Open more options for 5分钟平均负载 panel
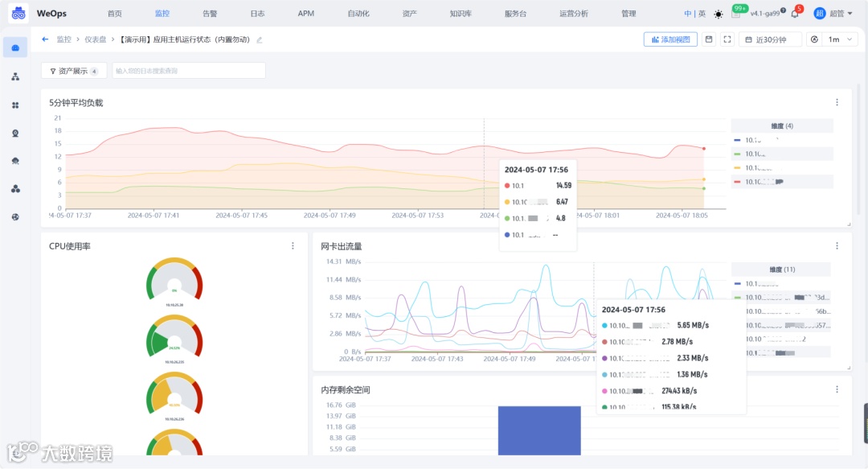868x469 pixels. 837,102
